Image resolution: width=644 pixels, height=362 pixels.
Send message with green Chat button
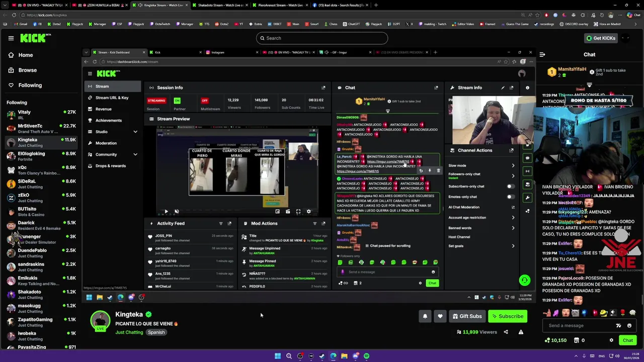click(627, 340)
